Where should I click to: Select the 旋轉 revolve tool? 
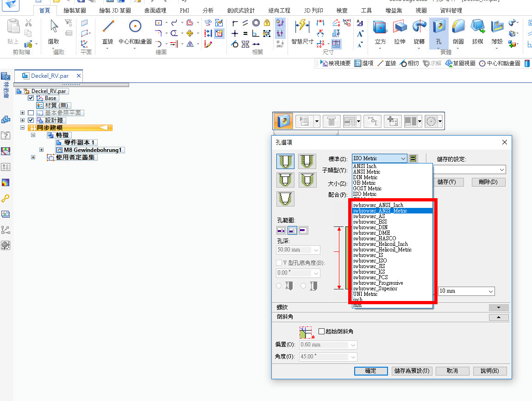419,32
